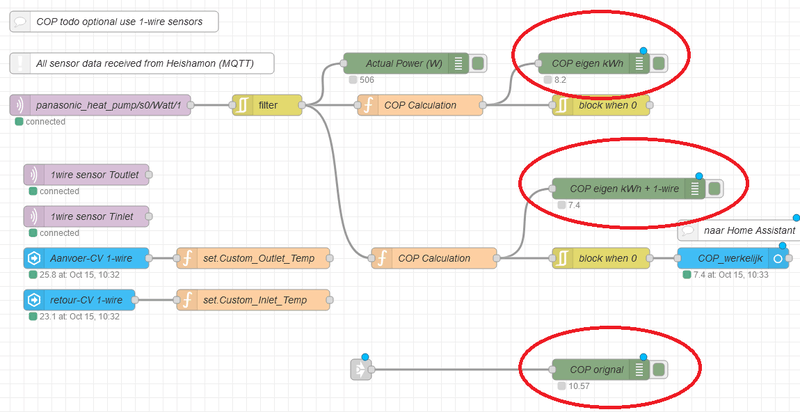Click the All sensor data received from Heishamon text
Image resolution: width=800 pixels, height=412 pixels.
tap(144, 64)
